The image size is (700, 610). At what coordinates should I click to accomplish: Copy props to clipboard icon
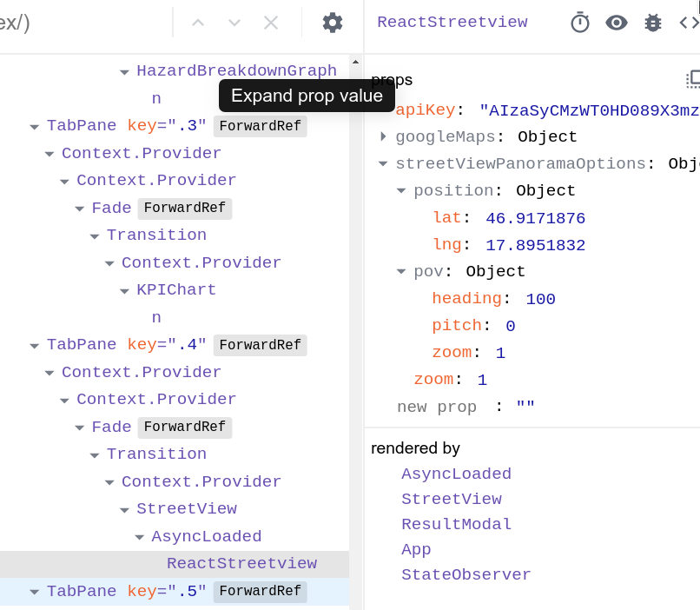click(x=693, y=79)
